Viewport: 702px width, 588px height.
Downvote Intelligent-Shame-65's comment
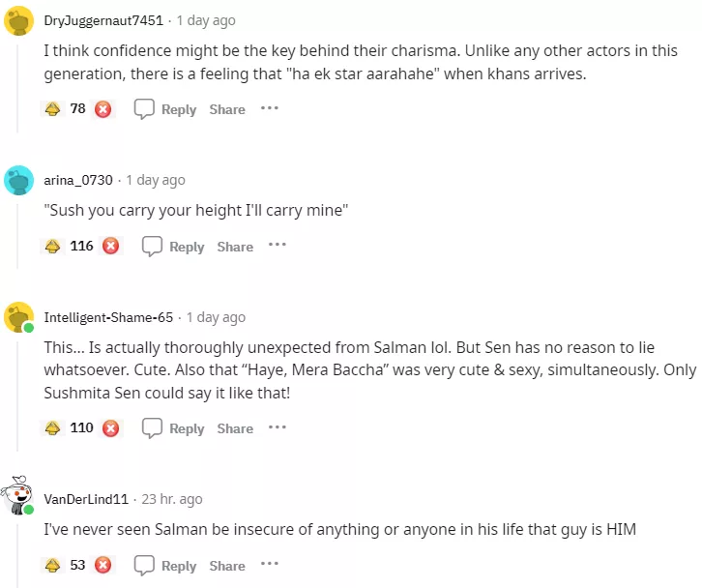110,427
